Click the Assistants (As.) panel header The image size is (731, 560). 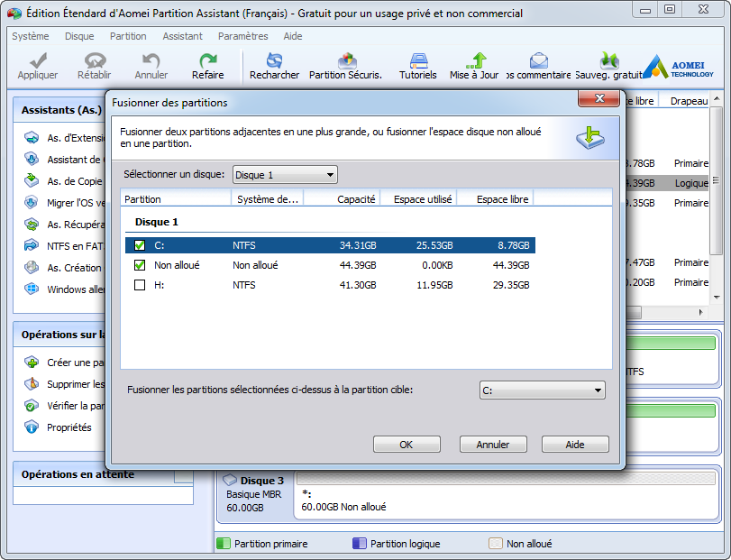[x=59, y=110]
